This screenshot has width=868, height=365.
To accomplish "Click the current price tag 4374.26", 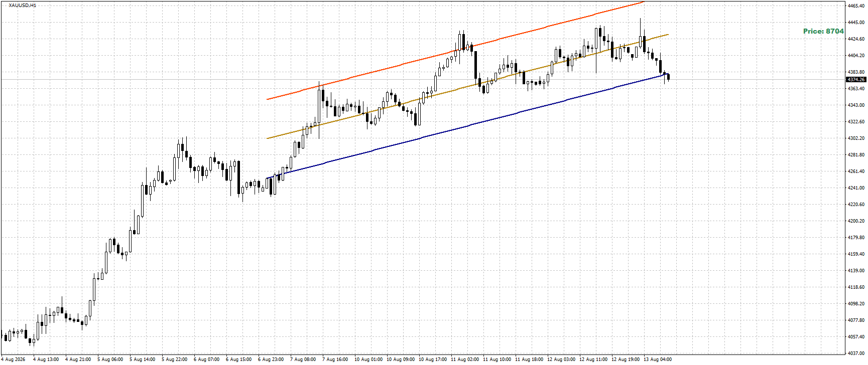I will [856, 80].
